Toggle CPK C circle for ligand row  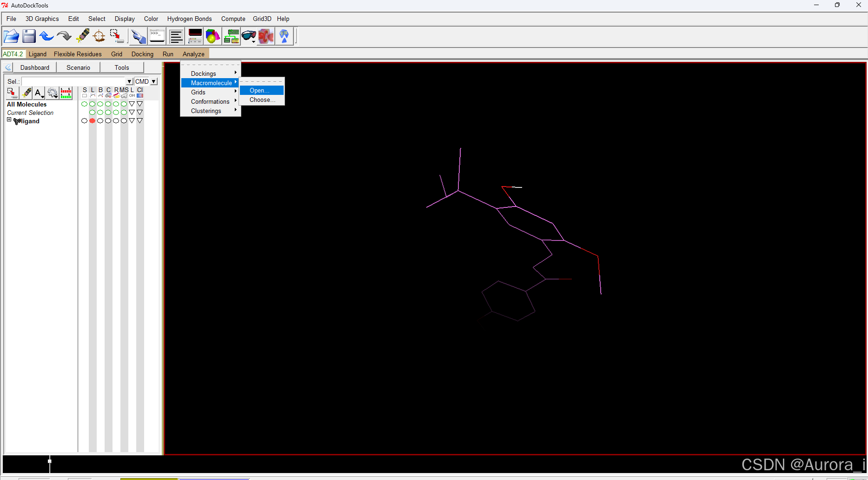[108, 121]
